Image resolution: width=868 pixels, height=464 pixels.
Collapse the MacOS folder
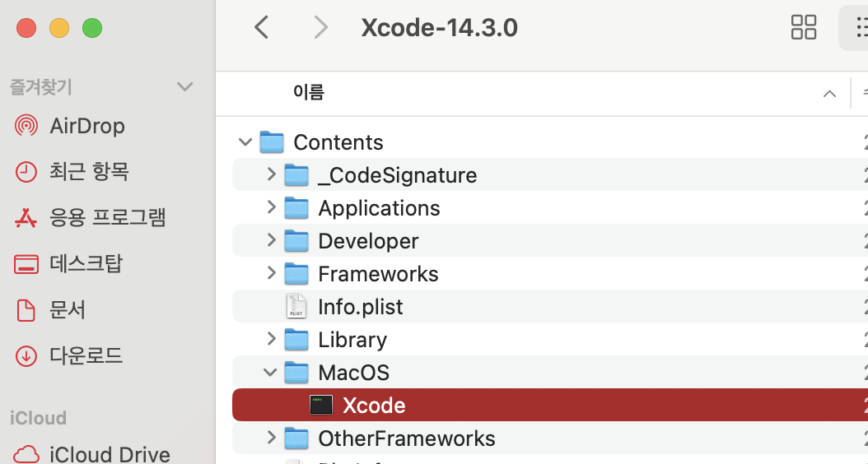click(x=269, y=372)
